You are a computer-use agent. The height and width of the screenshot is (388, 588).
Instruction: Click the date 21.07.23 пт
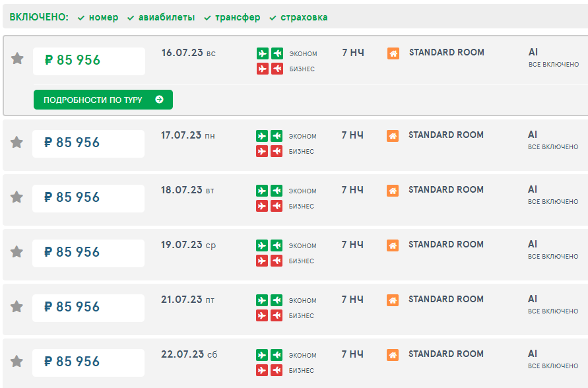[x=188, y=300]
